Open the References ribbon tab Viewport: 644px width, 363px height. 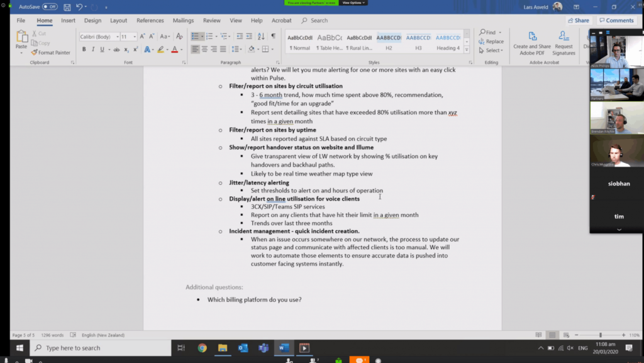[x=150, y=21]
